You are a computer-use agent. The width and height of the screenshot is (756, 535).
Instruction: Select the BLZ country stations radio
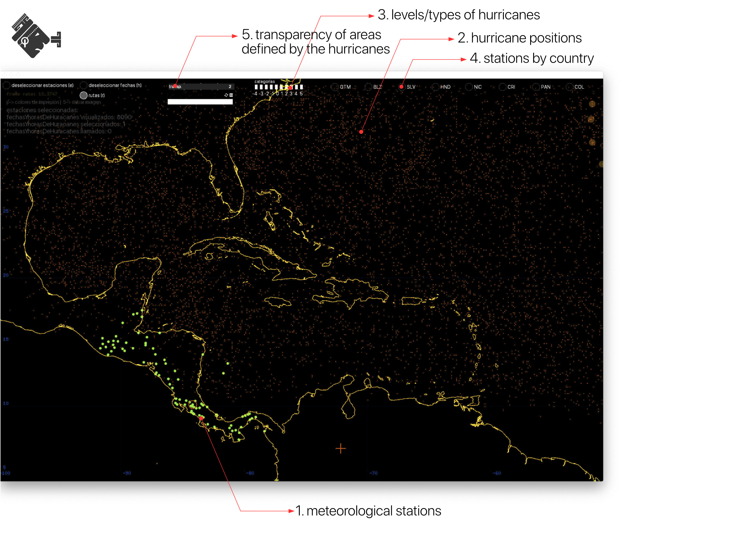pyautogui.click(x=368, y=87)
